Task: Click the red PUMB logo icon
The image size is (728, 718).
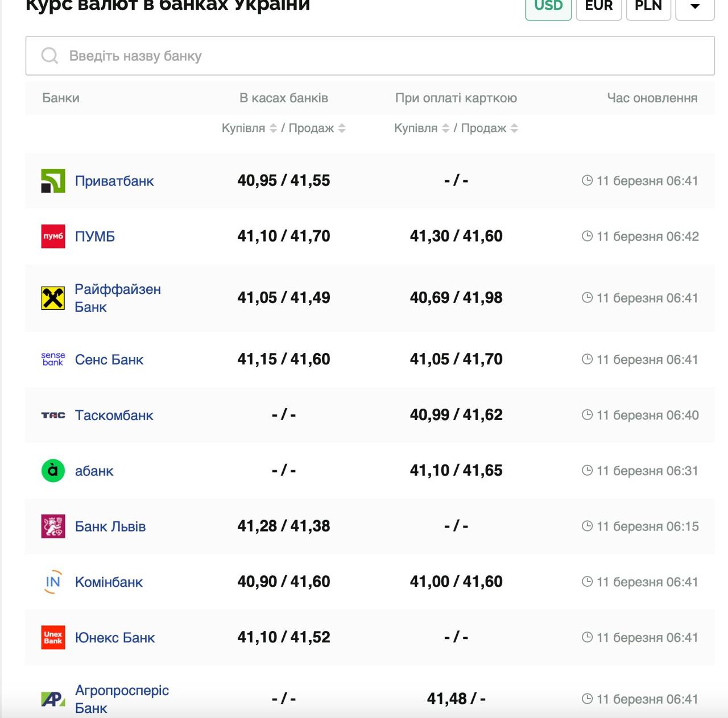Action: click(x=53, y=236)
